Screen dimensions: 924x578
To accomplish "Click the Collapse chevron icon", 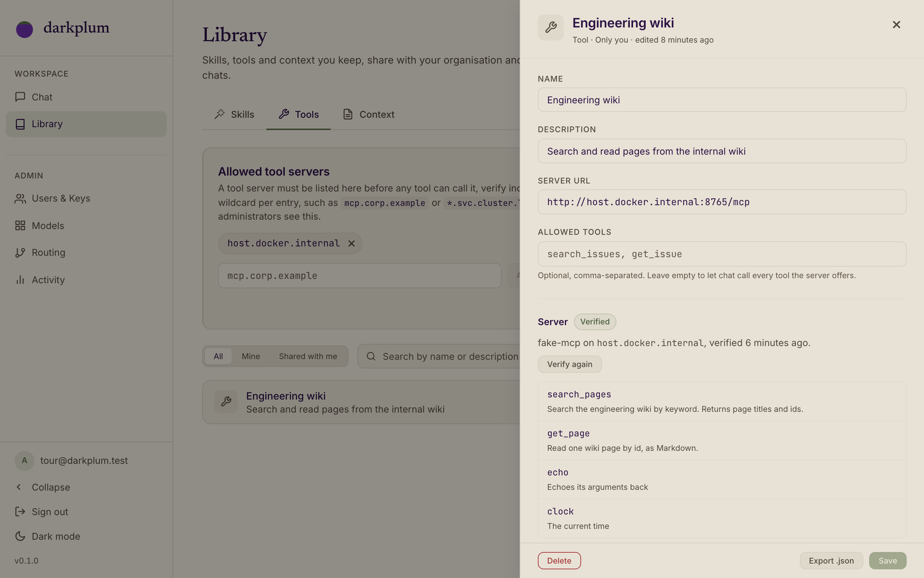I will point(19,487).
